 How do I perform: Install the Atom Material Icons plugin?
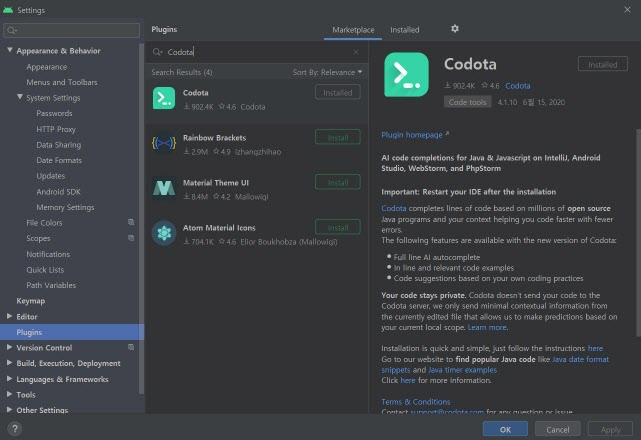coord(338,227)
